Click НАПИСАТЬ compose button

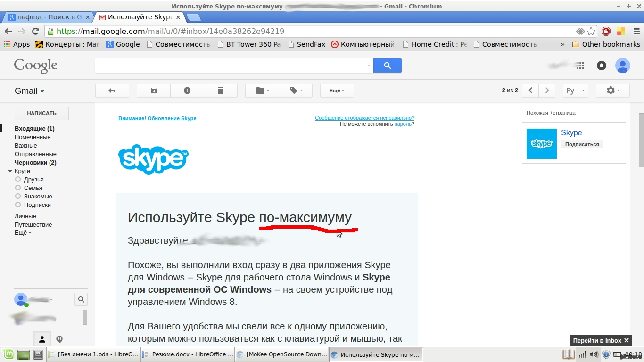[41, 113]
